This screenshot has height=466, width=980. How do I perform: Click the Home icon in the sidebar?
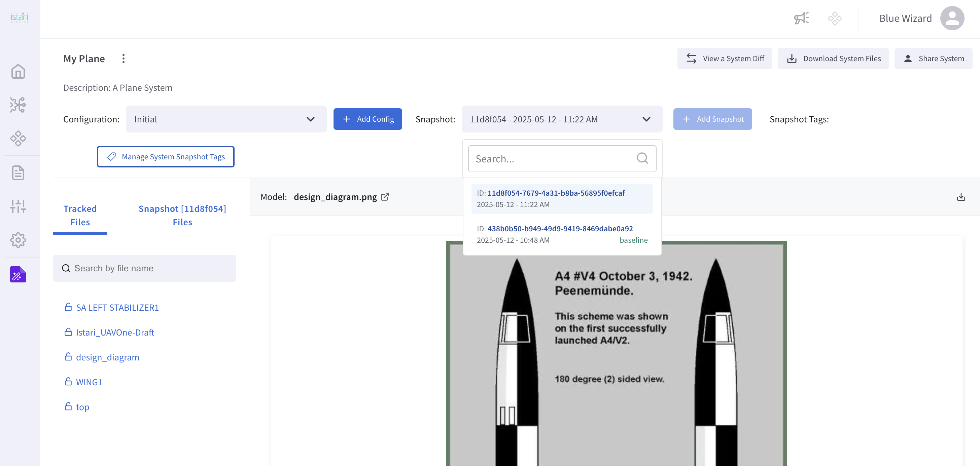[x=18, y=72]
